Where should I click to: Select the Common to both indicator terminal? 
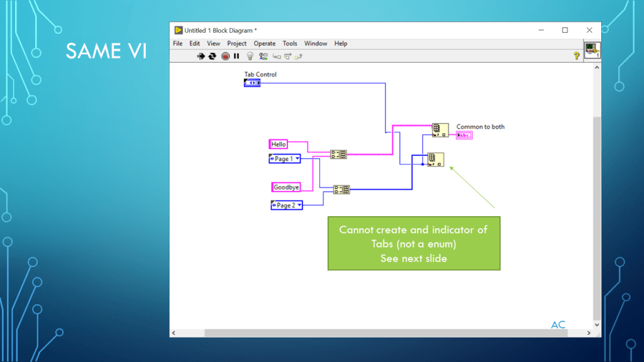[x=464, y=135]
